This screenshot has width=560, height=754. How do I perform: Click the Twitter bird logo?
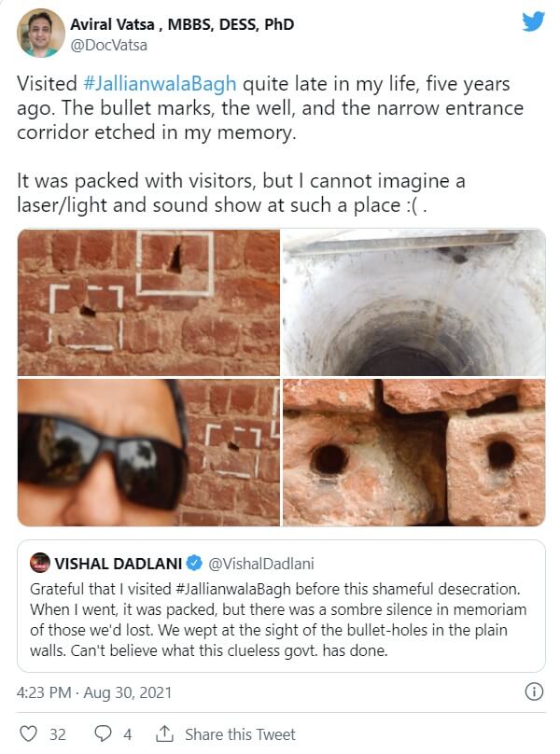(533, 21)
